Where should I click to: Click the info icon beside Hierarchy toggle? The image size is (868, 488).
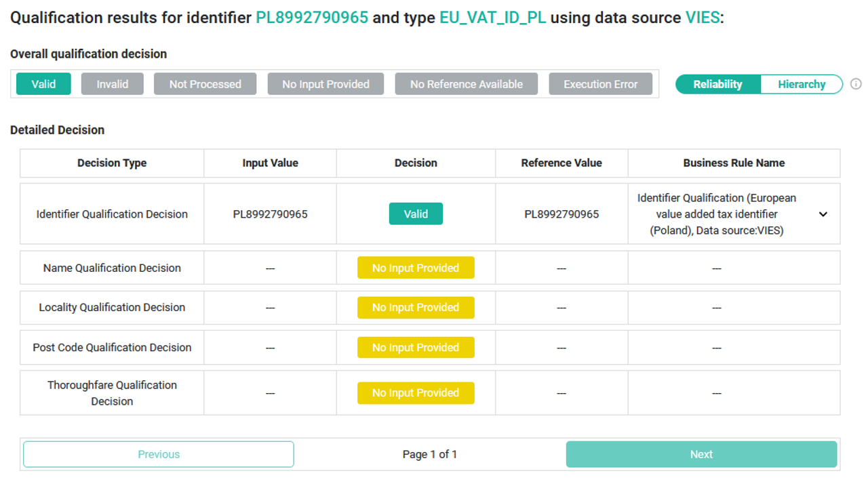point(856,84)
